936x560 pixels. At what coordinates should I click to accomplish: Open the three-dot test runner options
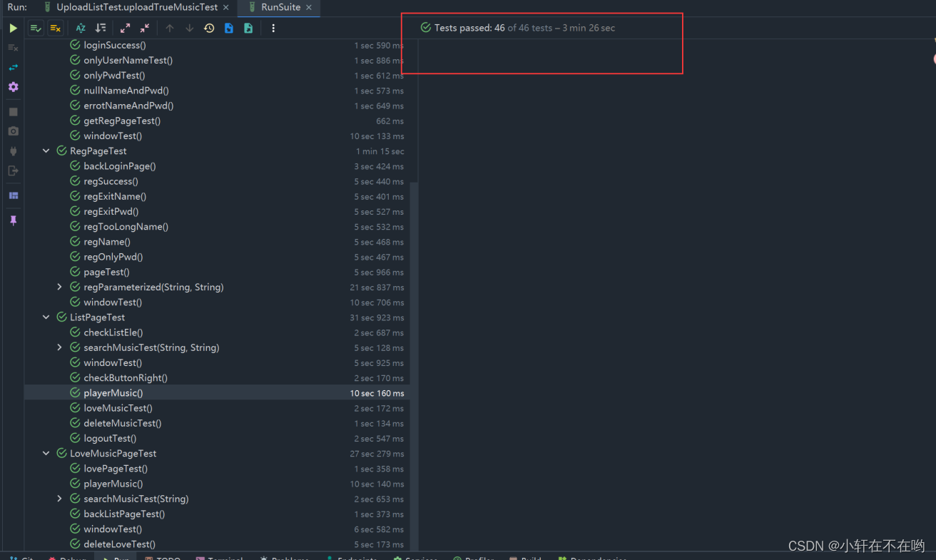coord(273,28)
